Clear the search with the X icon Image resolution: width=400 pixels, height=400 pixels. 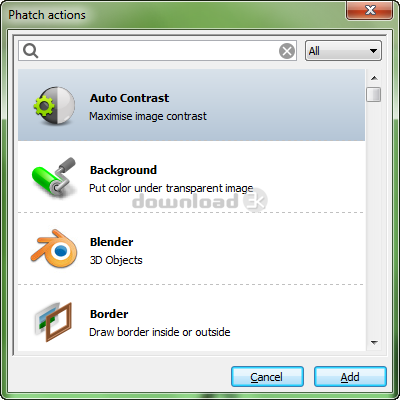pyautogui.click(x=287, y=51)
